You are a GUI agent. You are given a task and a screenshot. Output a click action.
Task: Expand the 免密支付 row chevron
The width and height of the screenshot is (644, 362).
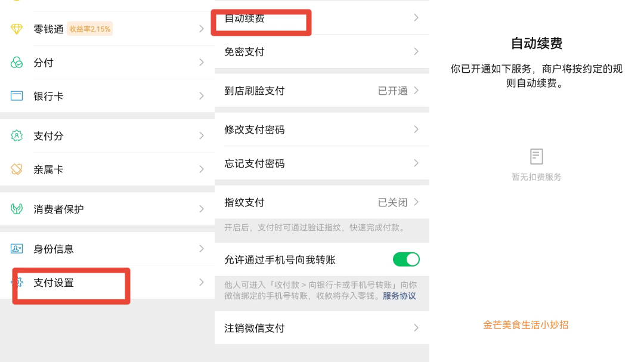[416, 51]
